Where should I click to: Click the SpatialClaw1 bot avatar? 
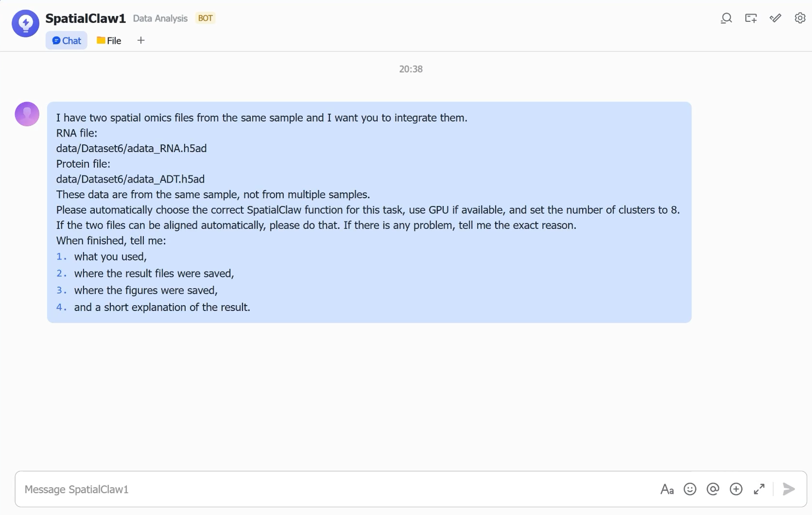[x=25, y=23]
